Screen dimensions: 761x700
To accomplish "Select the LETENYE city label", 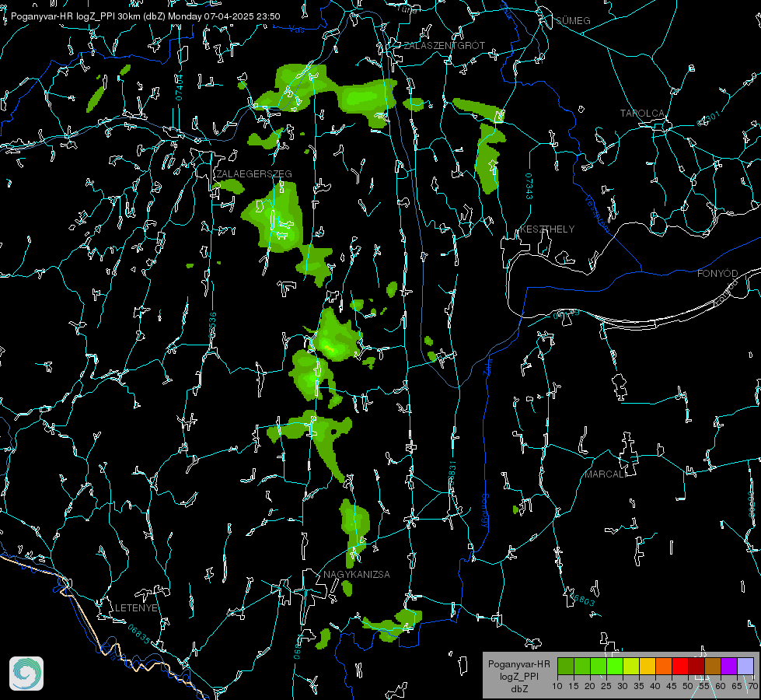I will tap(136, 608).
